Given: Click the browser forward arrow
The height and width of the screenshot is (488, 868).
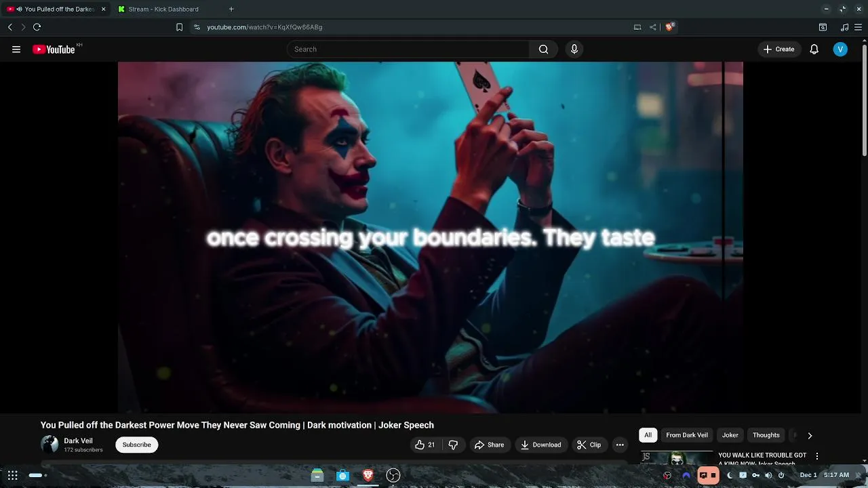Looking at the screenshot, I should tap(23, 27).
